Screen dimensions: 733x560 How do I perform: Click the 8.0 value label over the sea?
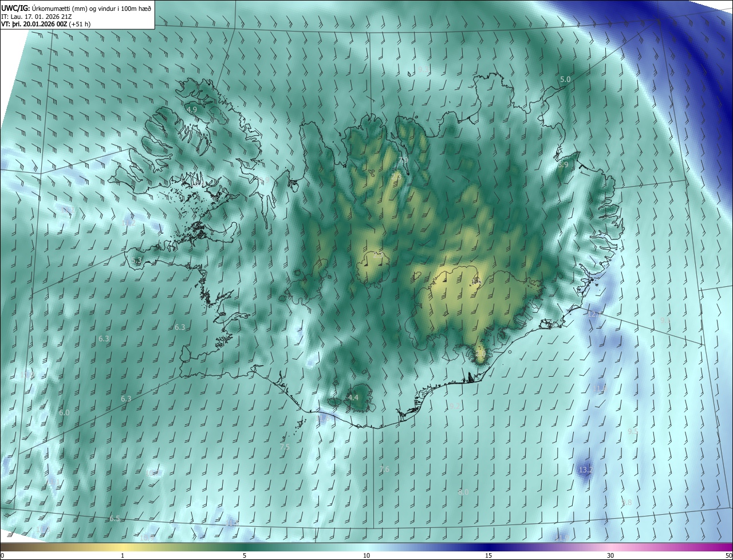(x=463, y=492)
